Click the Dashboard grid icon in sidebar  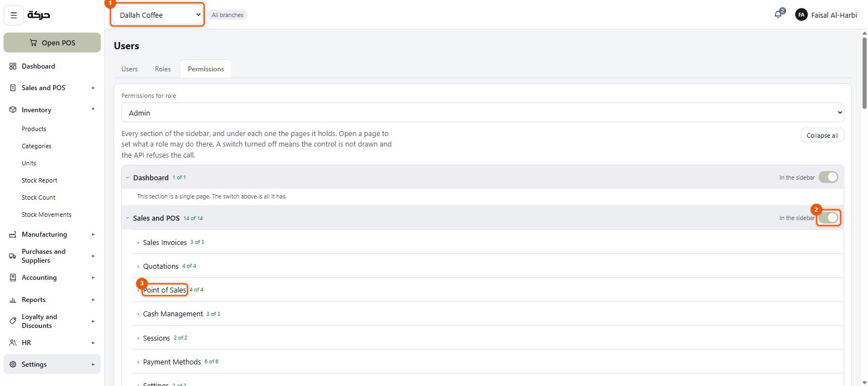point(13,66)
